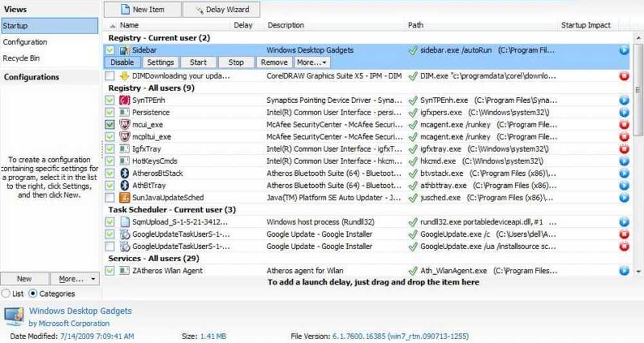The width and height of the screenshot is (644, 343).
Task: Click the Java icon for SunJavaUpdateSched
Action: [124, 198]
